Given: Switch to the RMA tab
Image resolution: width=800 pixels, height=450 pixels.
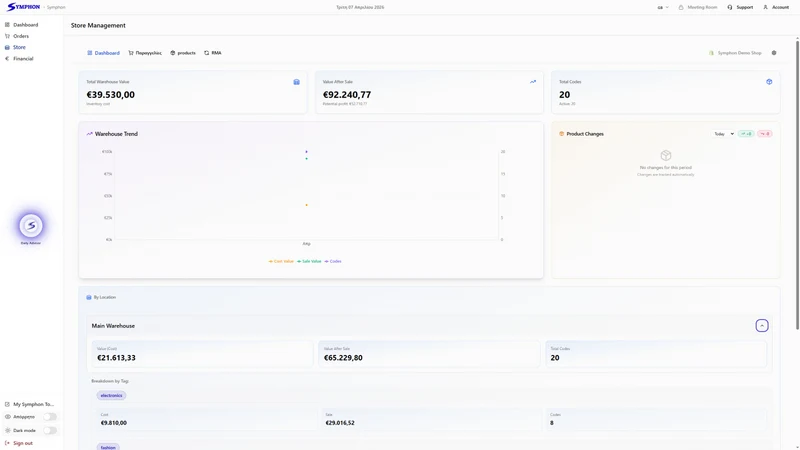Looking at the screenshot, I should [213, 53].
